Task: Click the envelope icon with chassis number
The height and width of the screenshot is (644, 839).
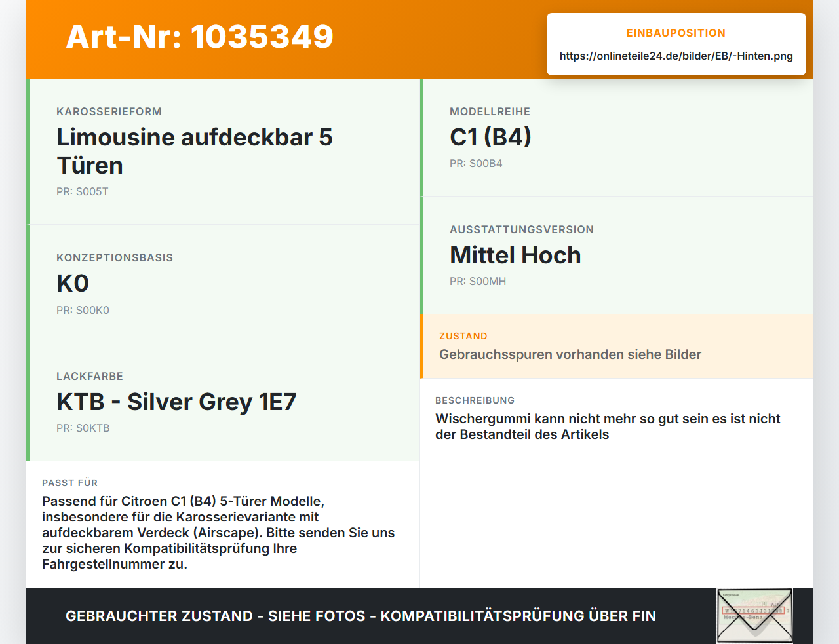Action: coord(754,616)
